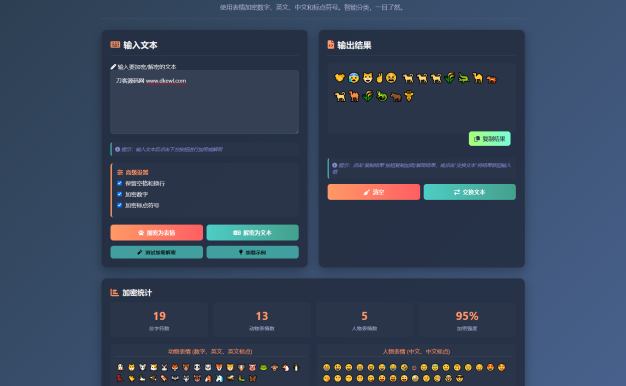Viewport: 626px width, 386px height.
Task: Click the people emoji count 5
Action: pos(365,316)
